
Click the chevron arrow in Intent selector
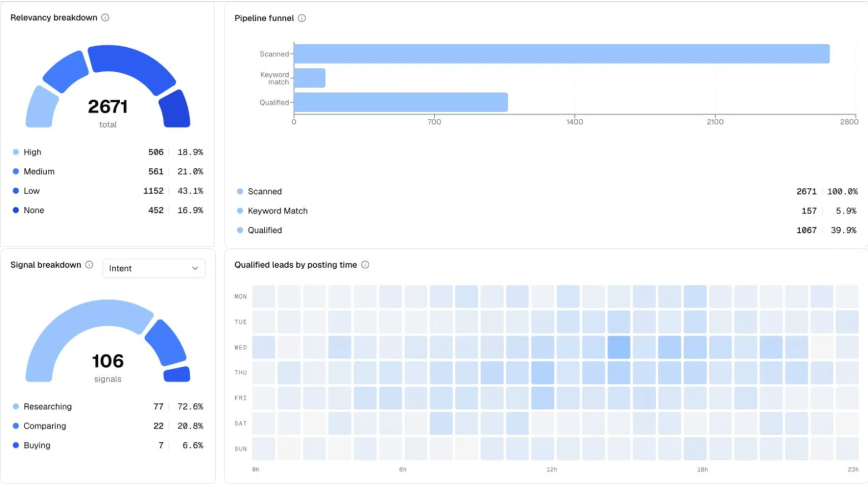(x=195, y=268)
